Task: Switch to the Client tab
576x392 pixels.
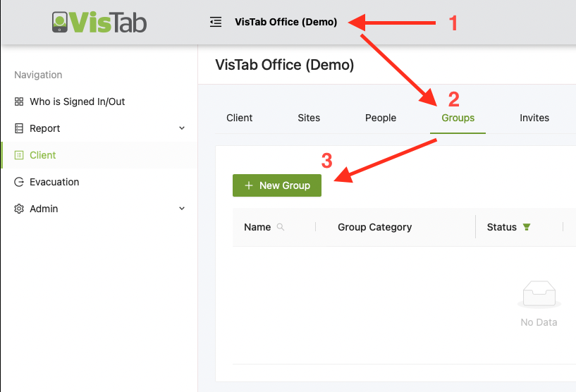Action: click(x=239, y=118)
